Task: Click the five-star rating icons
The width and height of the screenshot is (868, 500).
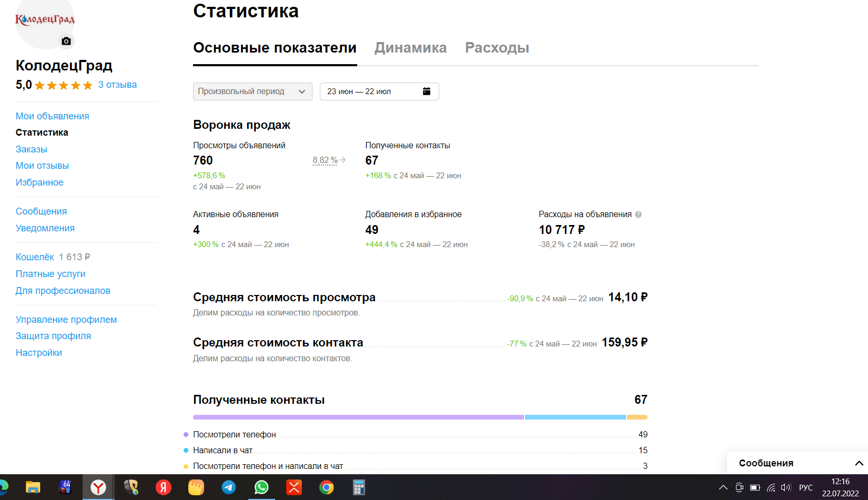Action: [64, 85]
